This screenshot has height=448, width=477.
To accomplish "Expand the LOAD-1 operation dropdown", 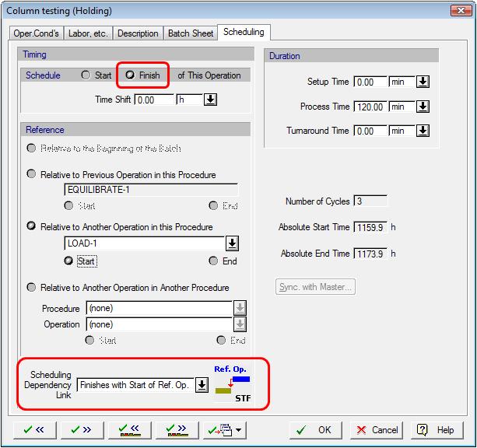I will click(x=232, y=244).
